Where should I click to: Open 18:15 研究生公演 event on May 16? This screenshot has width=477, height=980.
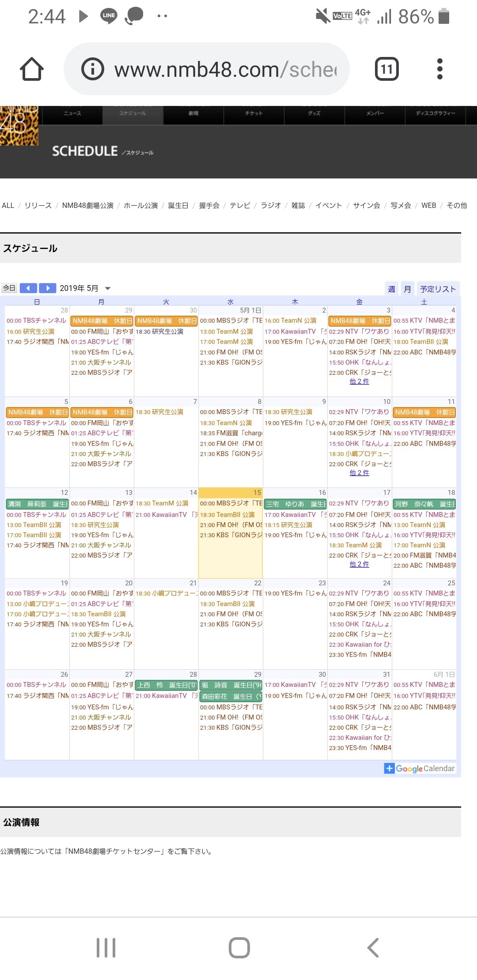click(288, 525)
